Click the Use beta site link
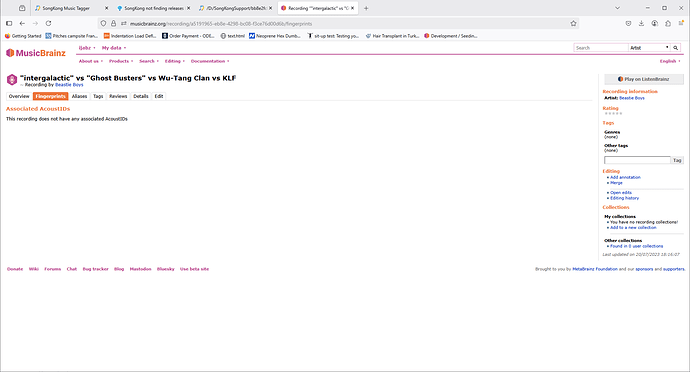690x372 pixels. (195, 269)
